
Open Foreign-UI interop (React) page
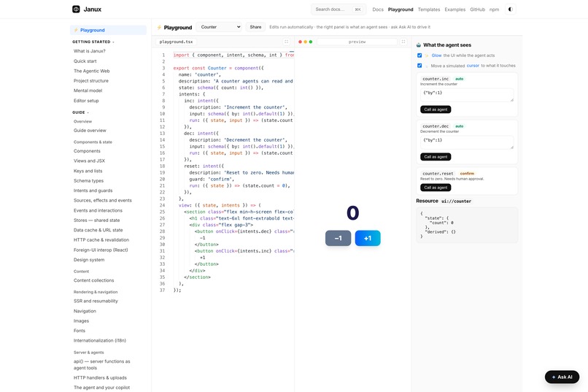tap(101, 250)
